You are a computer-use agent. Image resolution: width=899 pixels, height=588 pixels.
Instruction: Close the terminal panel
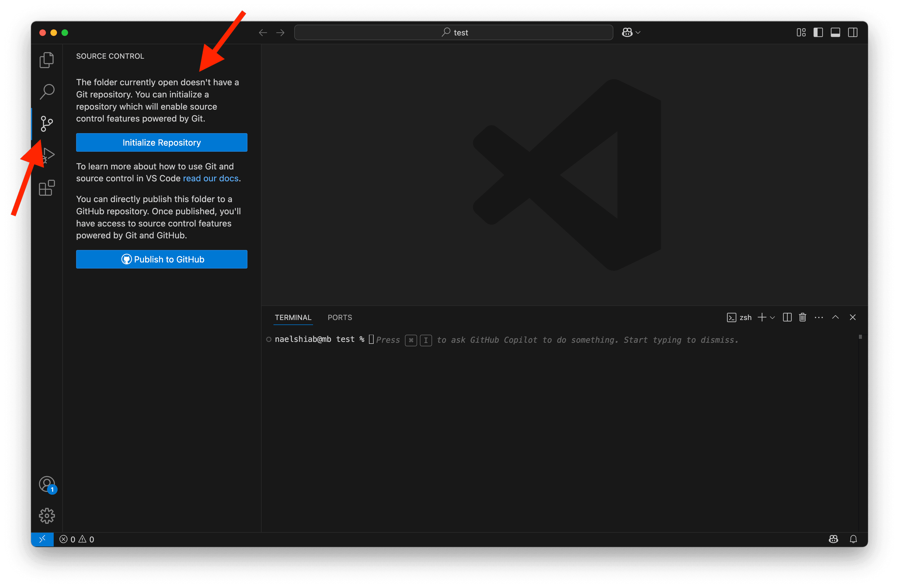point(852,318)
